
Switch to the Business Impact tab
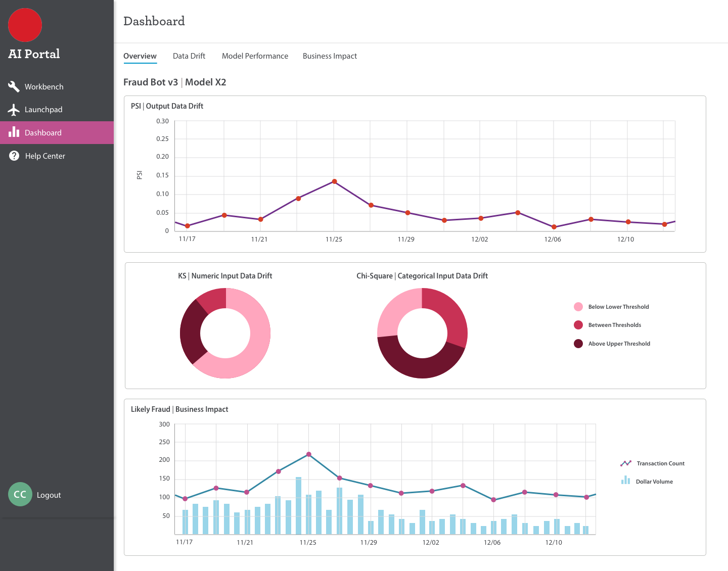[330, 56]
